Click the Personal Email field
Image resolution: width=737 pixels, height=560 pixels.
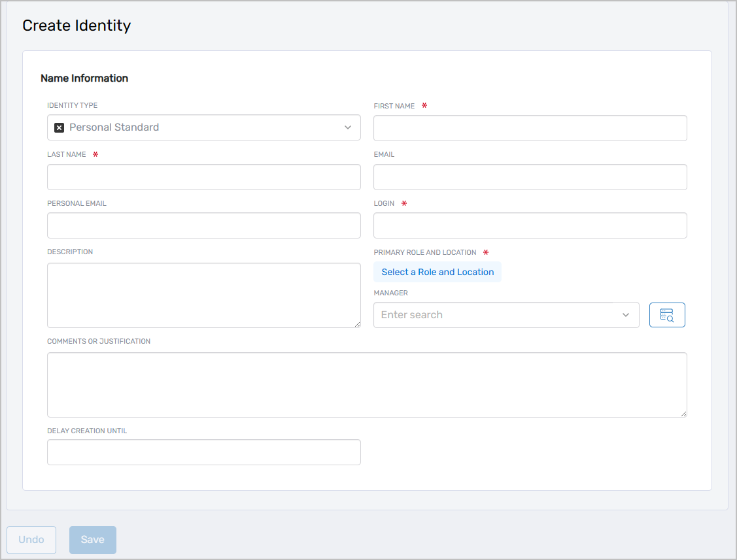tap(203, 225)
